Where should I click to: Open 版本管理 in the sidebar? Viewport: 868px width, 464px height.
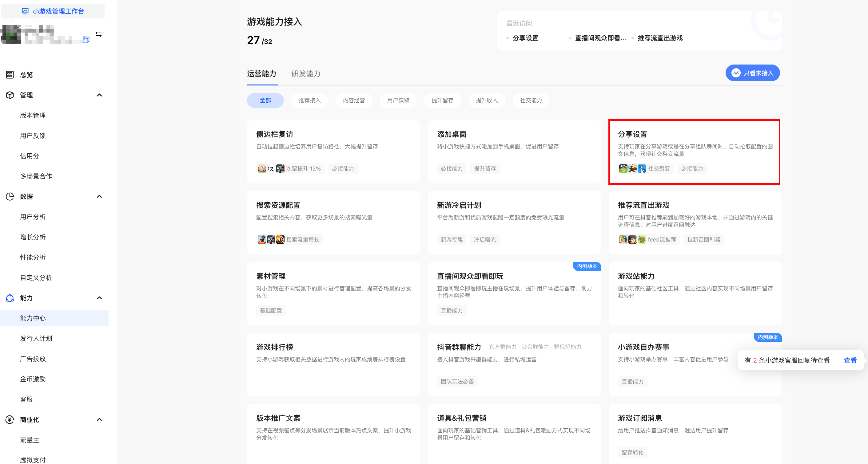coord(33,115)
